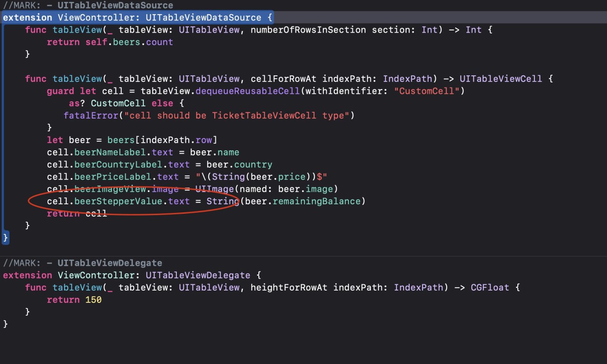Click the MARK UITableViewDelegate comment
Image resolution: width=607 pixels, height=364 pixels.
point(83,263)
